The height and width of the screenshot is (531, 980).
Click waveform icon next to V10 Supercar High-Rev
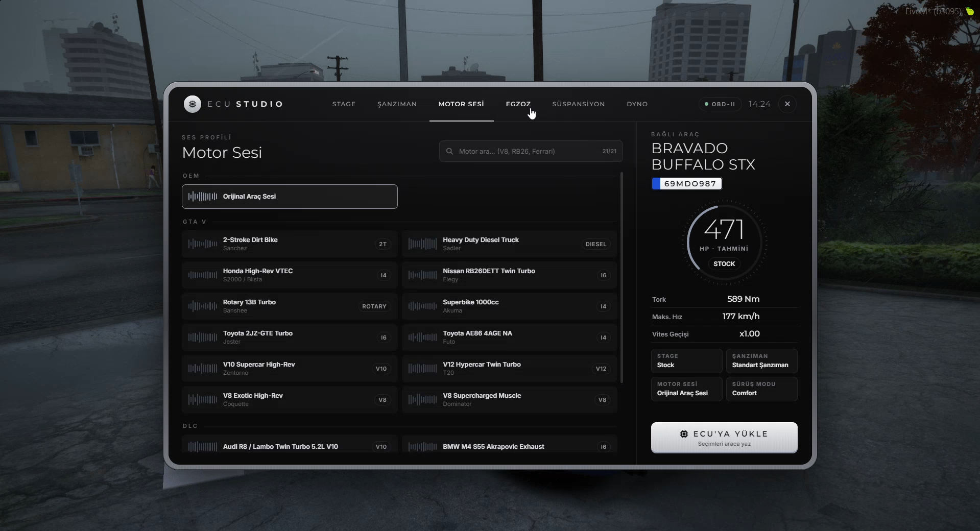coord(203,369)
